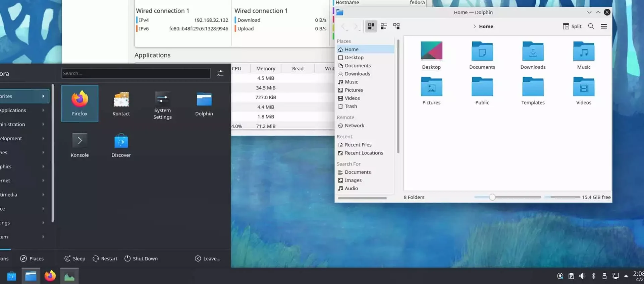Expand the breadcrumb chevron before Home

pyautogui.click(x=474, y=26)
